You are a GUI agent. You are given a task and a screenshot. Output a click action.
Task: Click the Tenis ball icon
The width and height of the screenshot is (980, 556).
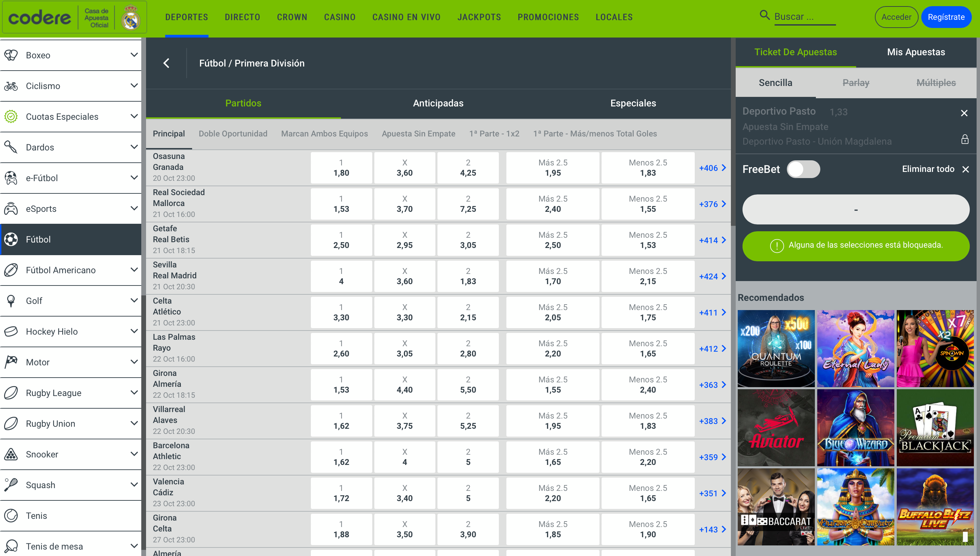click(x=11, y=515)
